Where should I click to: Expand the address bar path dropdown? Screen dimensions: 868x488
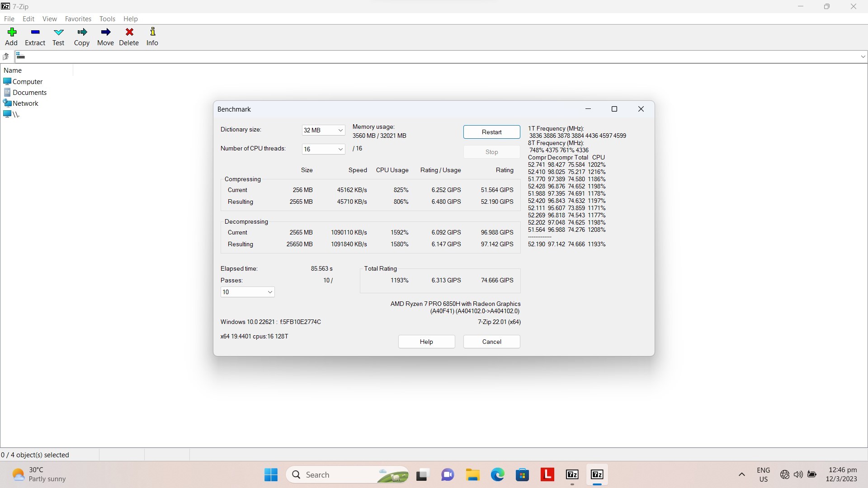(863, 56)
